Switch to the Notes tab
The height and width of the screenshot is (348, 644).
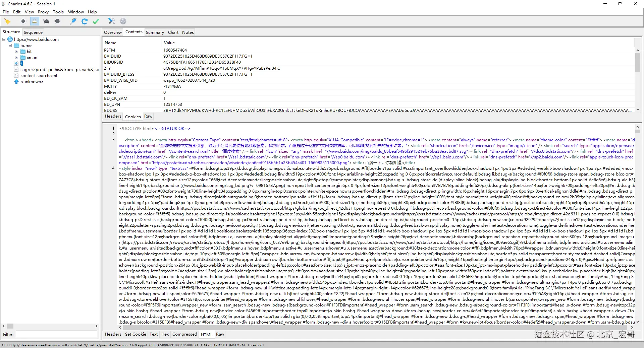188,32
